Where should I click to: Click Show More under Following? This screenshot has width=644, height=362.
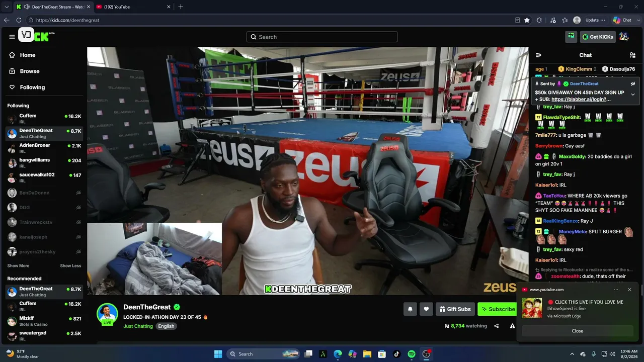pyautogui.click(x=18, y=266)
